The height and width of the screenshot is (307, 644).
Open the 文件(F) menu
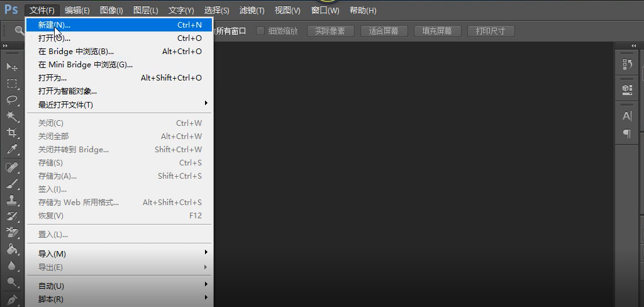pyautogui.click(x=42, y=10)
